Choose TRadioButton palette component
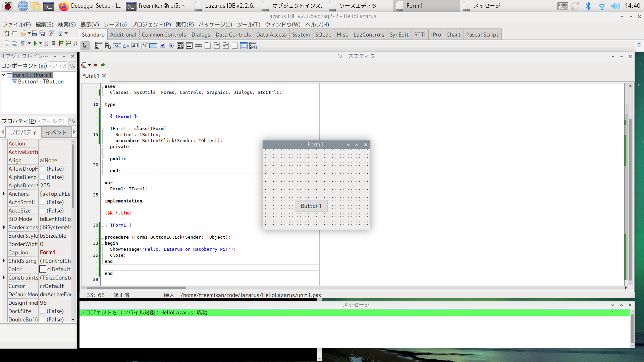 coord(171,46)
